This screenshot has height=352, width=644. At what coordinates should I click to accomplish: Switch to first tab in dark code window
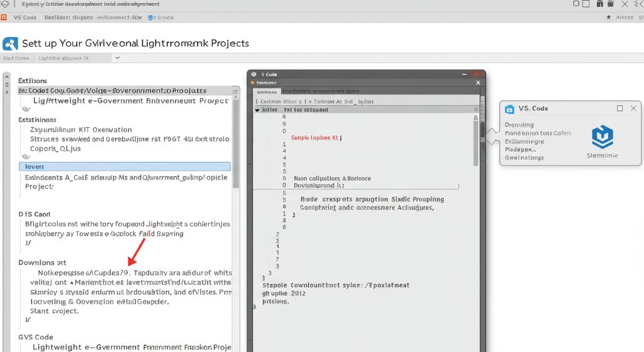pos(267,91)
